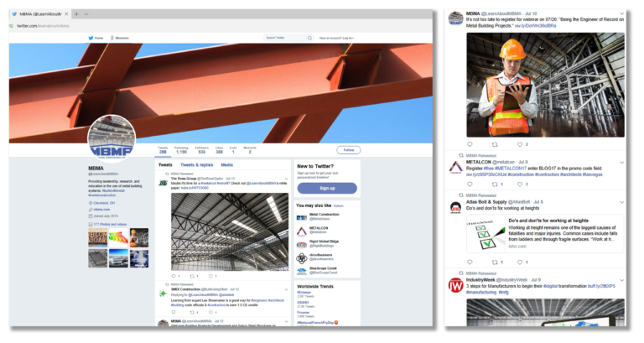
Task: Expand SMDI Construction tweet options chevron
Action: pyautogui.click(x=286, y=289)
